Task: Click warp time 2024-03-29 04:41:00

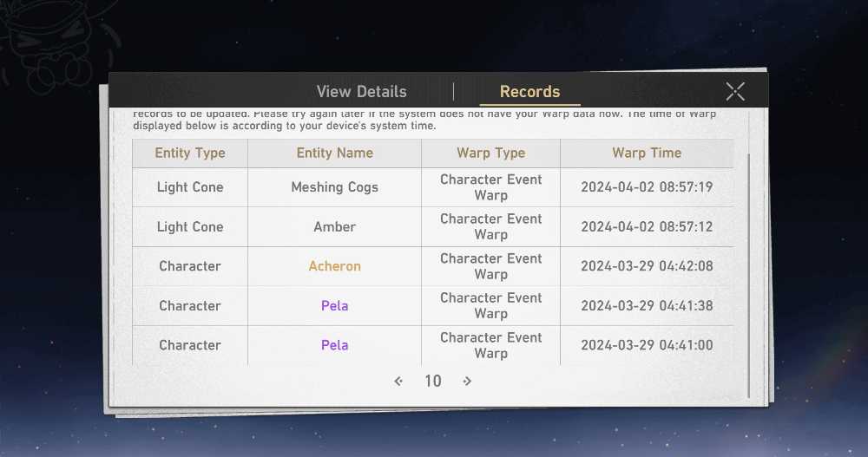Action: coord(647,345)
